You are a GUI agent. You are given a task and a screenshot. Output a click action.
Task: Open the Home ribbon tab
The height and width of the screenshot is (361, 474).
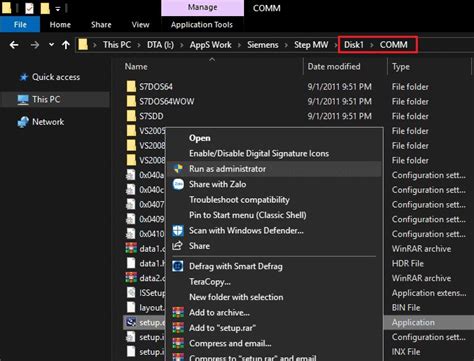point(60,25)
